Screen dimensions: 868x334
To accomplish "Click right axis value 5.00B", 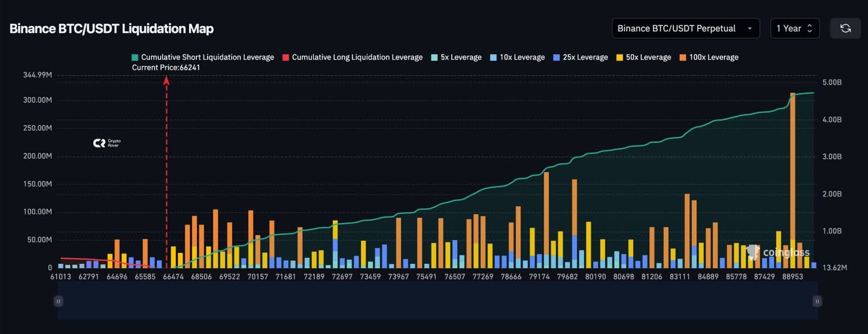I will (832, 83).
